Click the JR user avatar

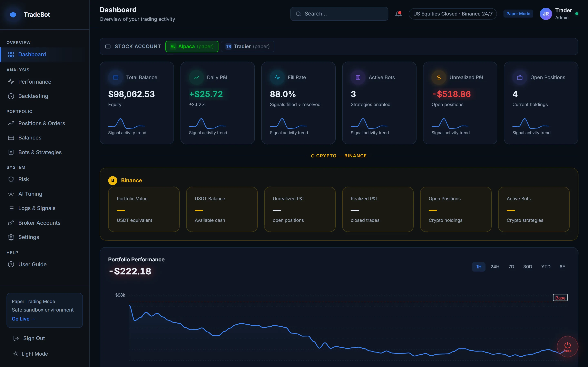click(x=546, y=14)
